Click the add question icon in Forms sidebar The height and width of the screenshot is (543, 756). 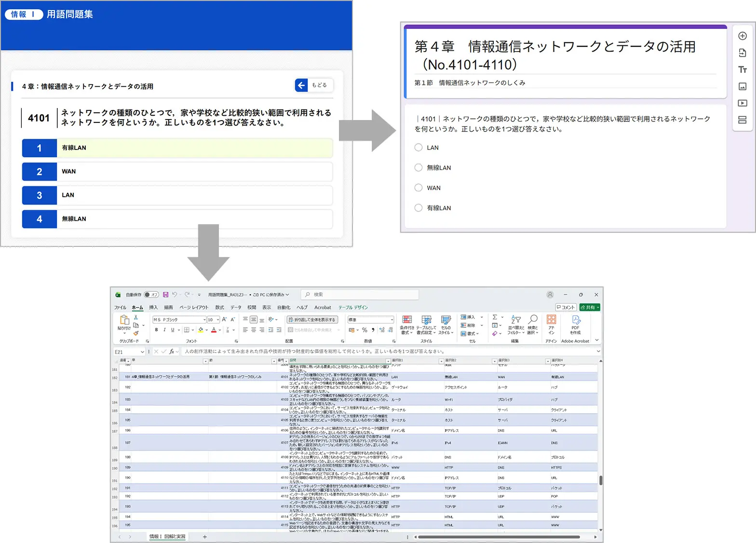[x=742, y=36]
